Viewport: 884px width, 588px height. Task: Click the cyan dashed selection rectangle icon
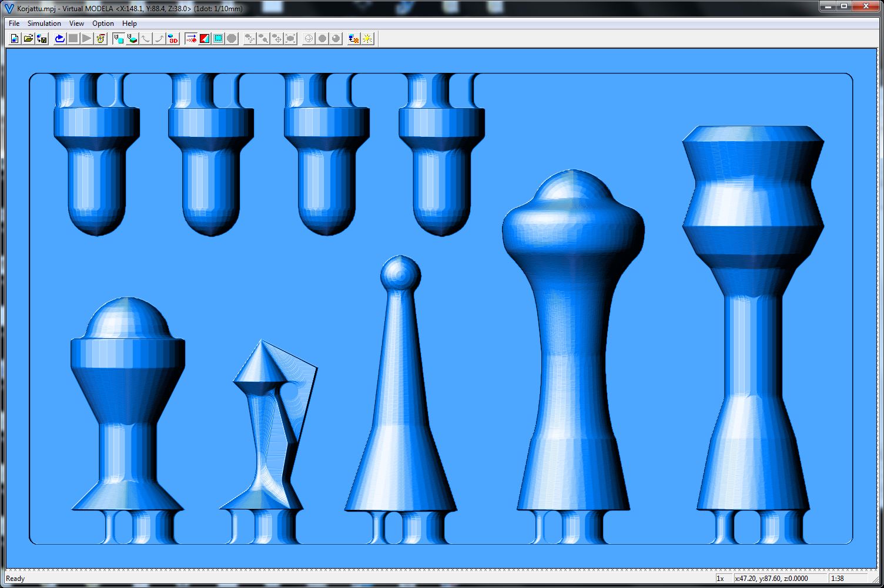218,39
